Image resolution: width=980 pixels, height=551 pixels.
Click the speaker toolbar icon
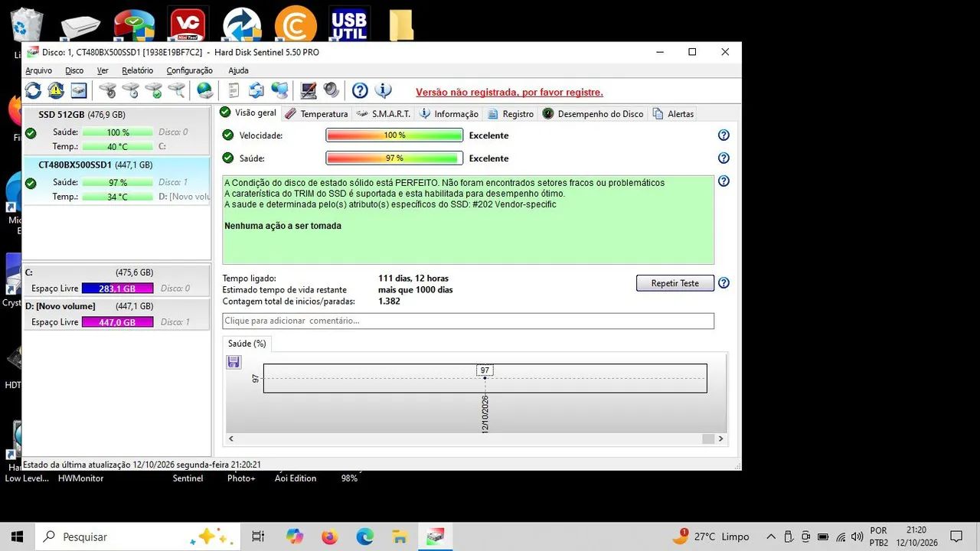click(331, 90)
